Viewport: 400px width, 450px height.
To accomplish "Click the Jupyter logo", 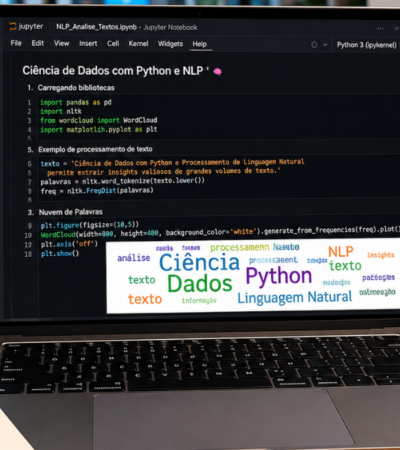I will 26,26.
